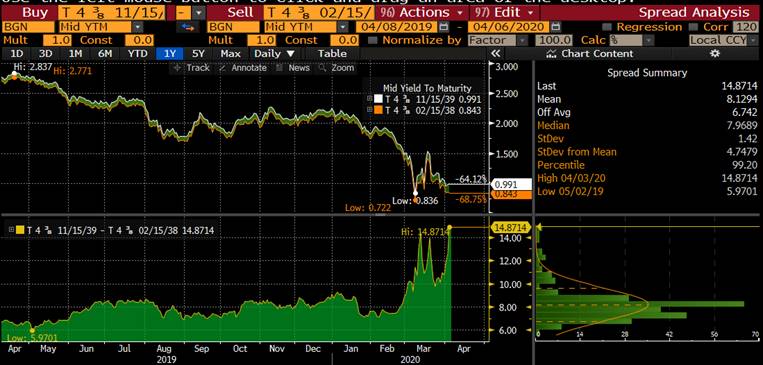Image resolution: width=763 pixels, height=365 pixels.
Task: Select the YTD range tab
Action: click(138, 54)
